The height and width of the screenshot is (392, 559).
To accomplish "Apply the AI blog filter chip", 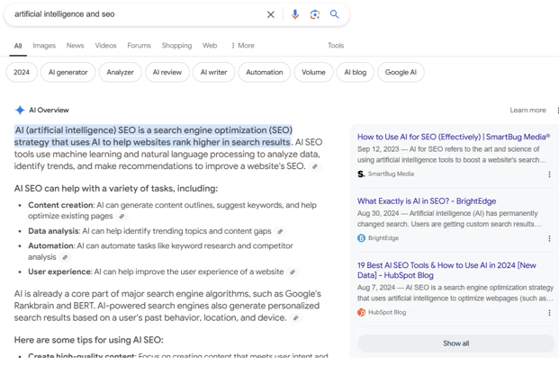I will tap(355, 72).
